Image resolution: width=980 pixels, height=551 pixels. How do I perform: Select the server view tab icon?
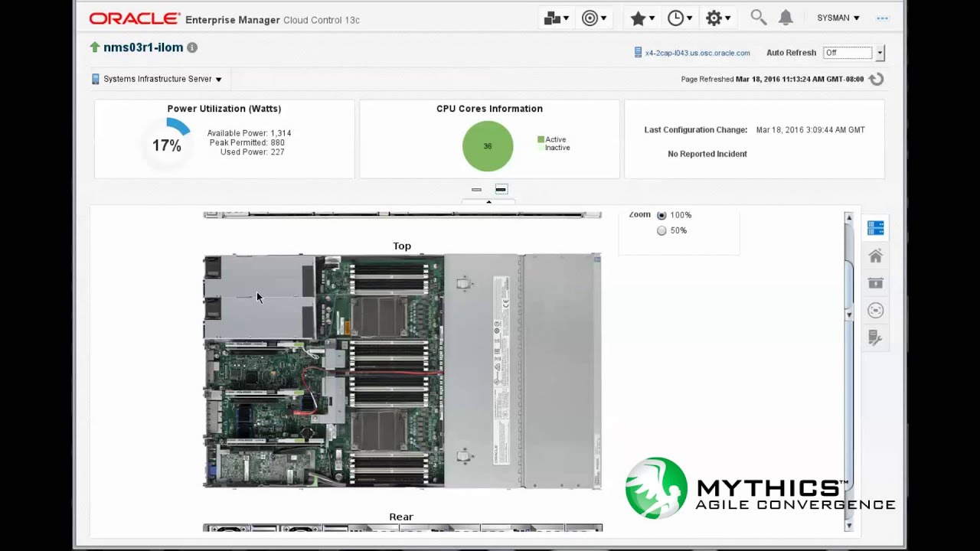876,228
